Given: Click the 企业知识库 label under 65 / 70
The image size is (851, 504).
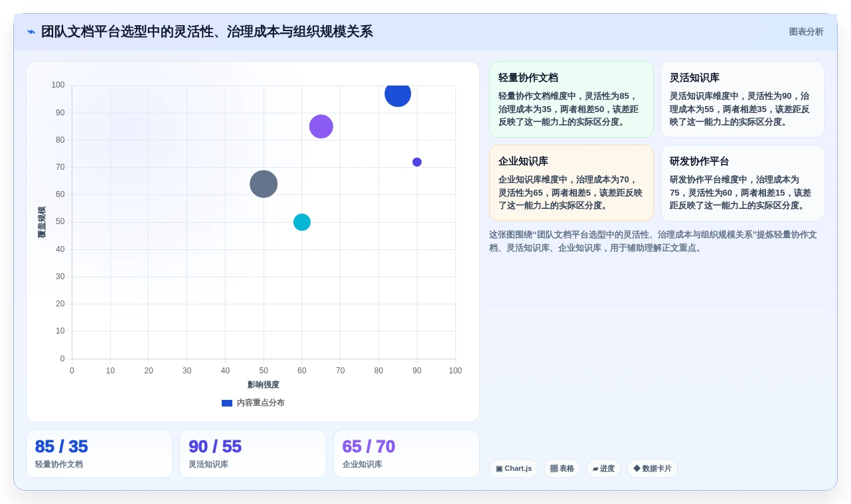Looking at the screenshot, I should point(362,464).
